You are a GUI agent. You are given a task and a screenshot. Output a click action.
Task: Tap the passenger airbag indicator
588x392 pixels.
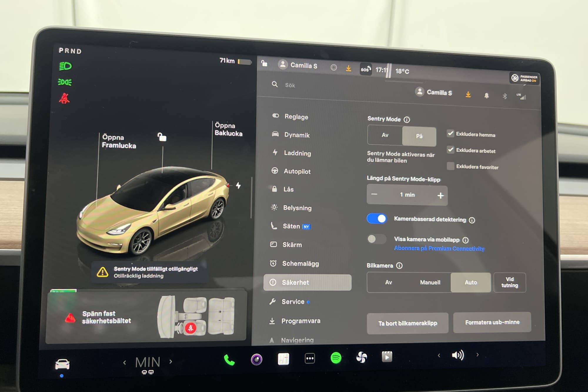525,78
